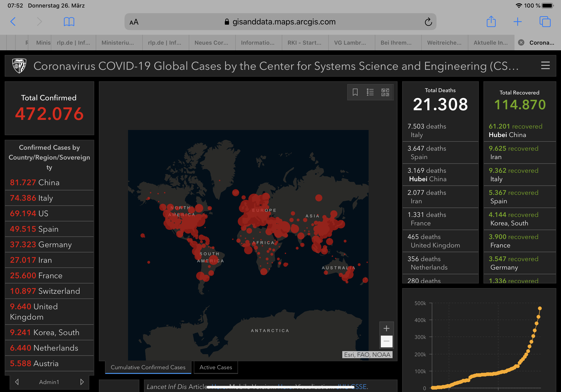This screenshot has height=392, width=561.
Task: Switch to Weitreiche... browser tab
Action: [x=444, y=43]
